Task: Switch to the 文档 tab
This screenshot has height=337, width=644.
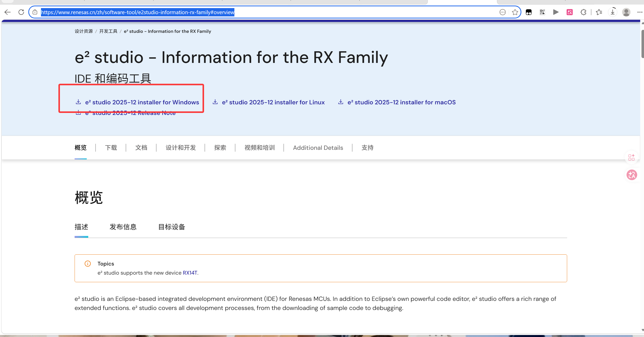Action: 141,148
